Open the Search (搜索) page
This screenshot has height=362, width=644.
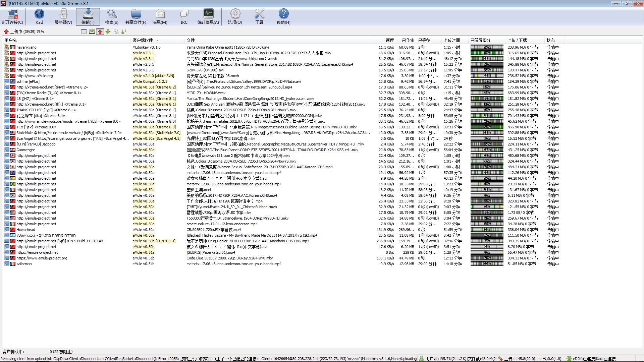tap(112, 17)
